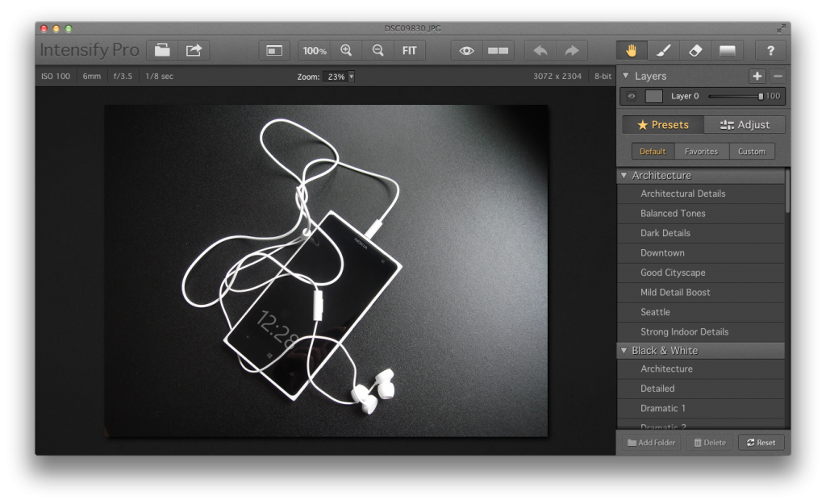The height and width of the screenshot is (504, 826).
Task: Click the share/export icon
Action: coord(194,50)
